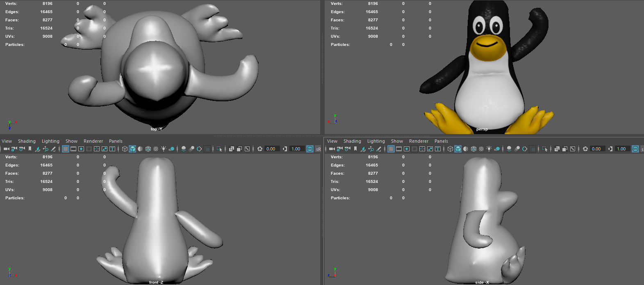
Task: Toggle Resolution Gate in front view toolbar
Action: (x=81, y=149)
